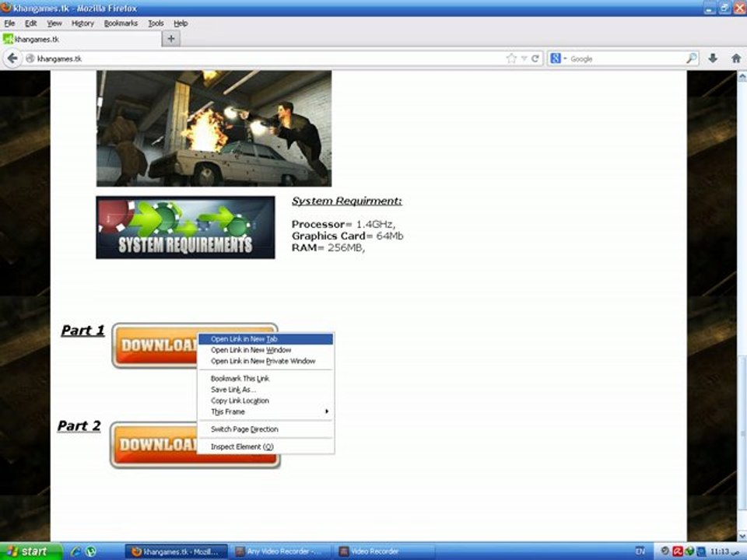Image resolution: width=747 pixels, height=560 pixels.
Task: Click the Windows start button
Action: tap(30, 551)
